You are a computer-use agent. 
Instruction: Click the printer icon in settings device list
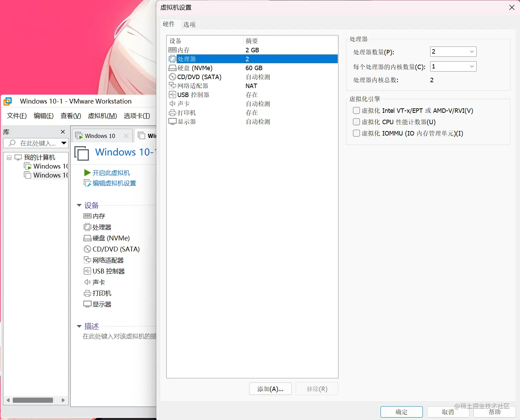pos(173,112)
